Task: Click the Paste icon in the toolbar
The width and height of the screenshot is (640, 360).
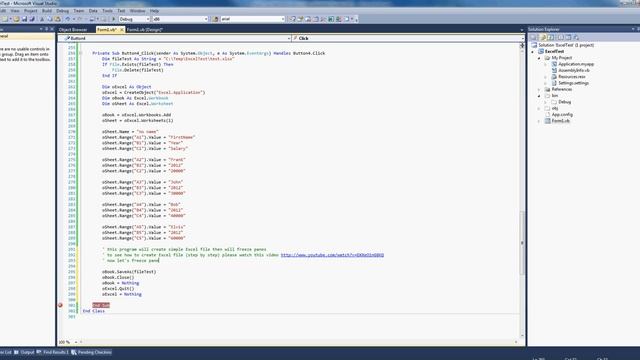Action: pyautogui.click(x=58, y=19)
